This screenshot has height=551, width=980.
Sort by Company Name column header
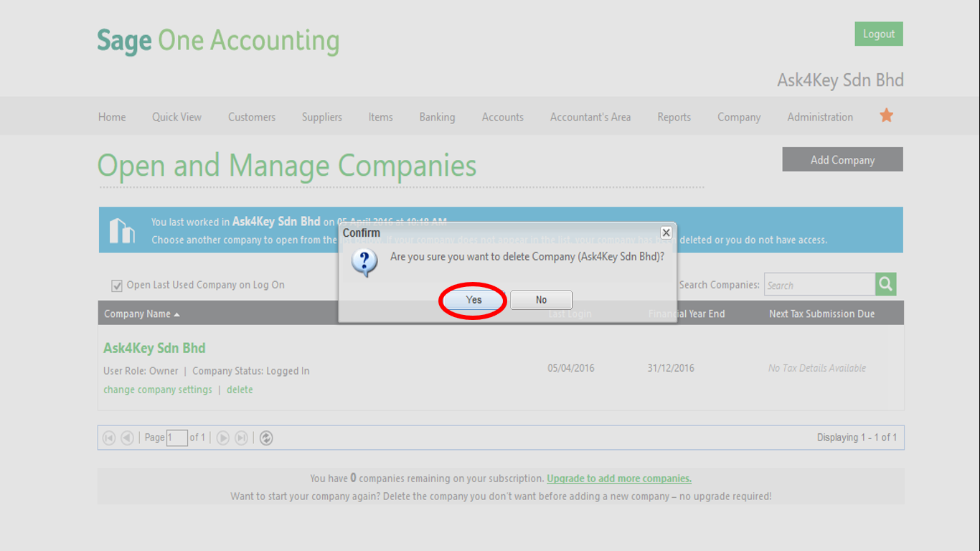point(141,314)
